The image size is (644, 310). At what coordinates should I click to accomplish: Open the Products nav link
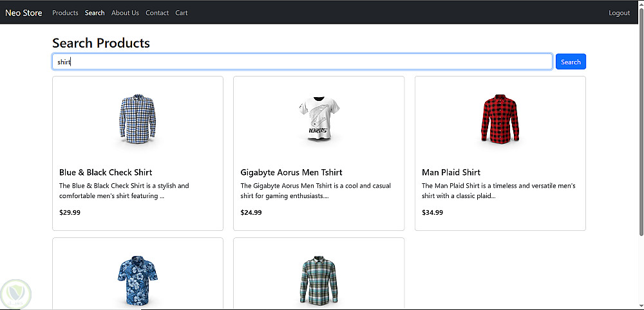(65, 13)
